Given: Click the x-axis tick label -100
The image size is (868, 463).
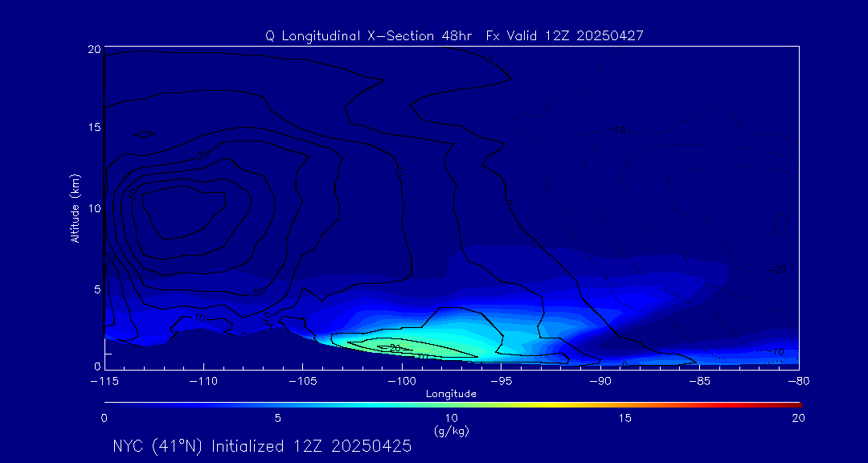Looking at the screenshot, I should [x=402, y=382].
